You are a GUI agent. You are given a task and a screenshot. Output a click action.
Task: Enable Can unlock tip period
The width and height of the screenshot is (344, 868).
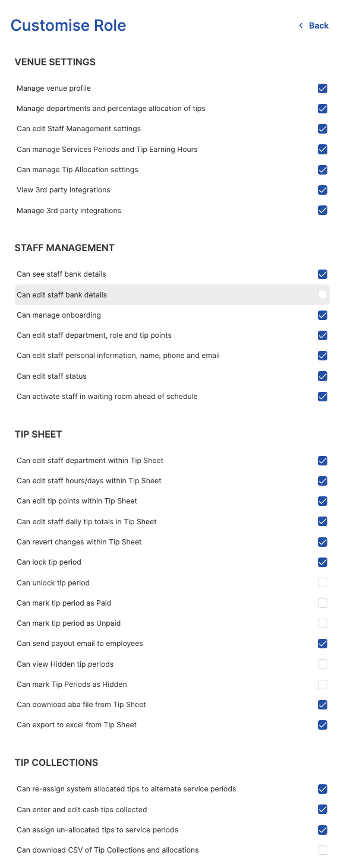323,582
